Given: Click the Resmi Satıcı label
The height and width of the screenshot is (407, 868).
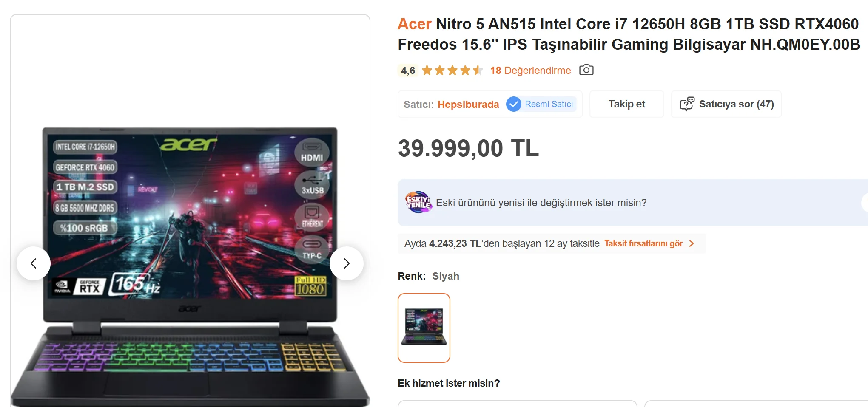Looking at the screenshot, I should point(549,104).
